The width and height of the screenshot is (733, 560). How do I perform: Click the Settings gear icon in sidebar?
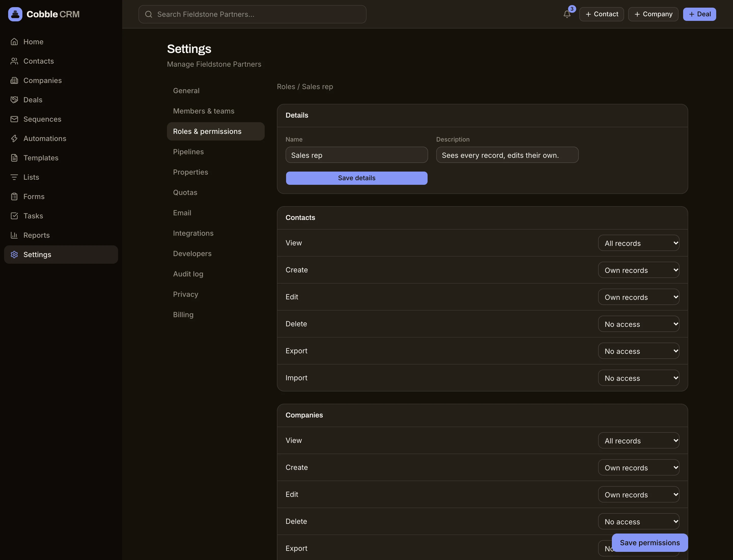tap(14, 254)
